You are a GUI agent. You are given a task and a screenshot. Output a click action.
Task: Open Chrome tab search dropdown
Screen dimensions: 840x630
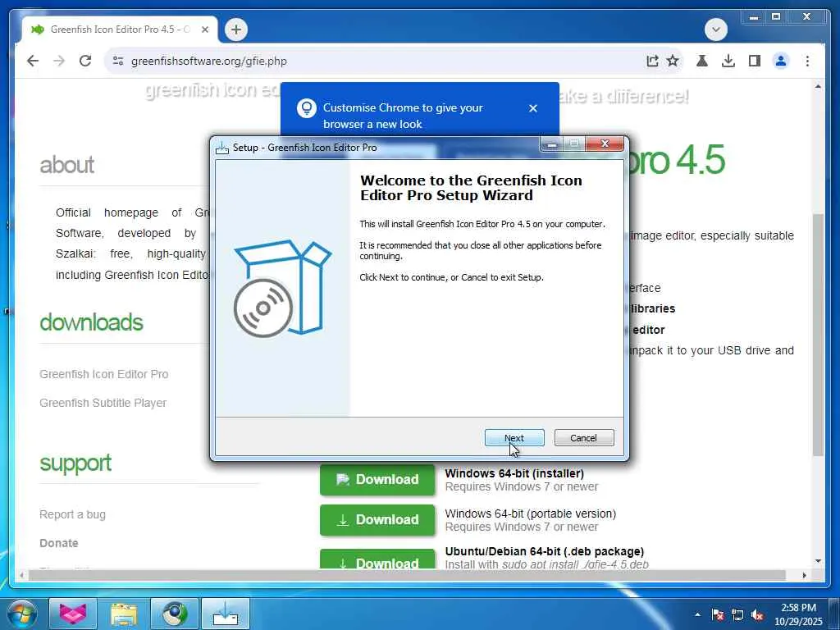pos(716,30)
